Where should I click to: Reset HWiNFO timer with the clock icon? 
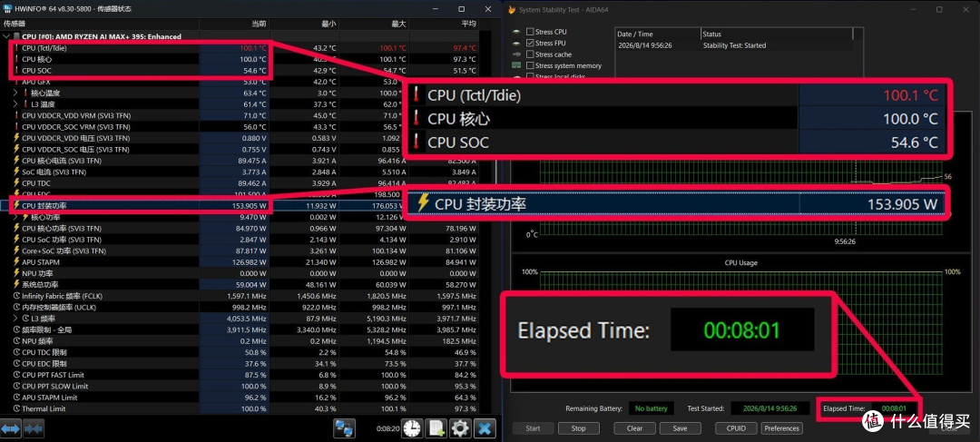(412, 428)
